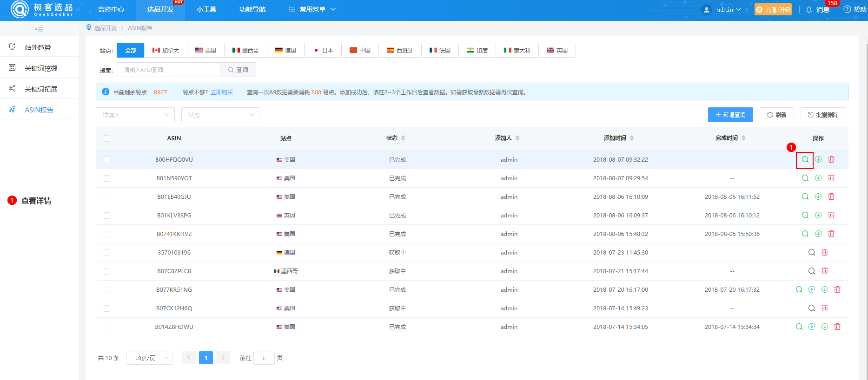Collapse the left sidebar menu
868x380 pixels.
coord(39,29)
